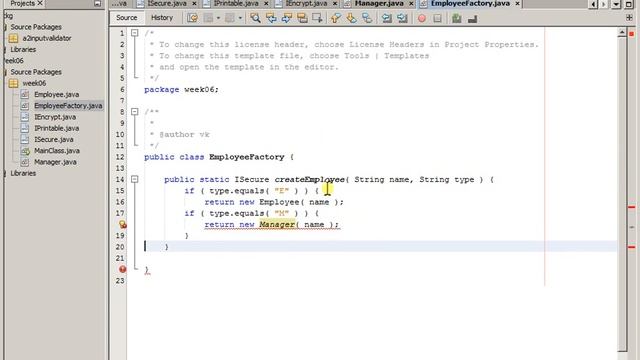Image resolution: width=640 pixels, height=360 pixels.
Task: Open the dropdown arrow after Last Edit icon
Action: tap(218, 18)
